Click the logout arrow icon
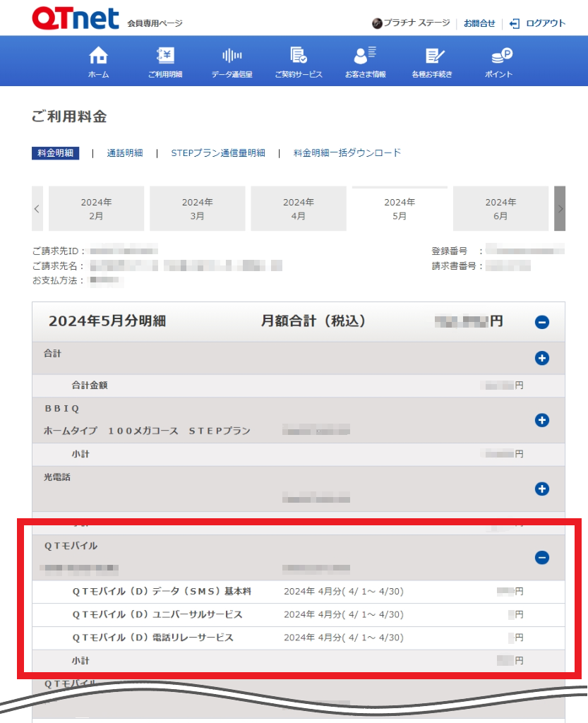Screen dimensions: 588x723 point(515,23)
